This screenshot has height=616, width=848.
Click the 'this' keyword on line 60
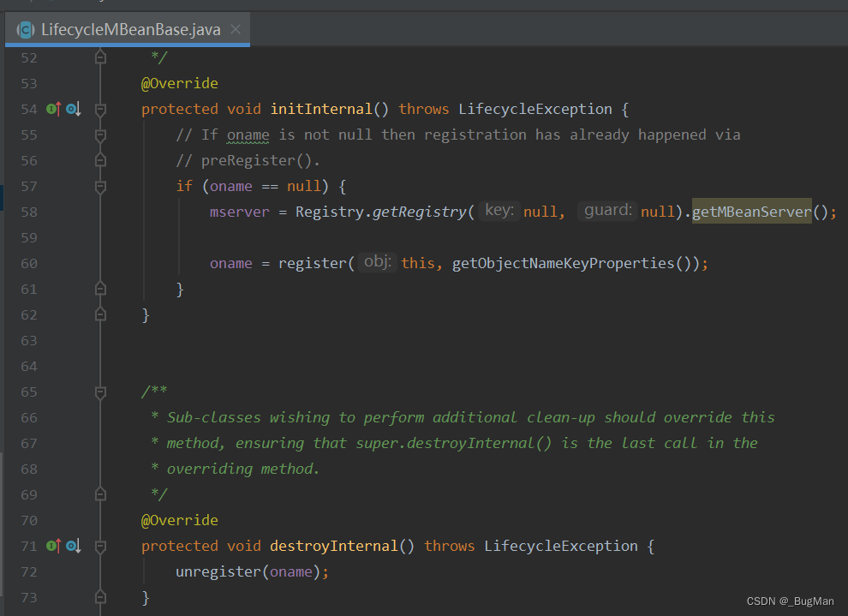coord(418,263)
